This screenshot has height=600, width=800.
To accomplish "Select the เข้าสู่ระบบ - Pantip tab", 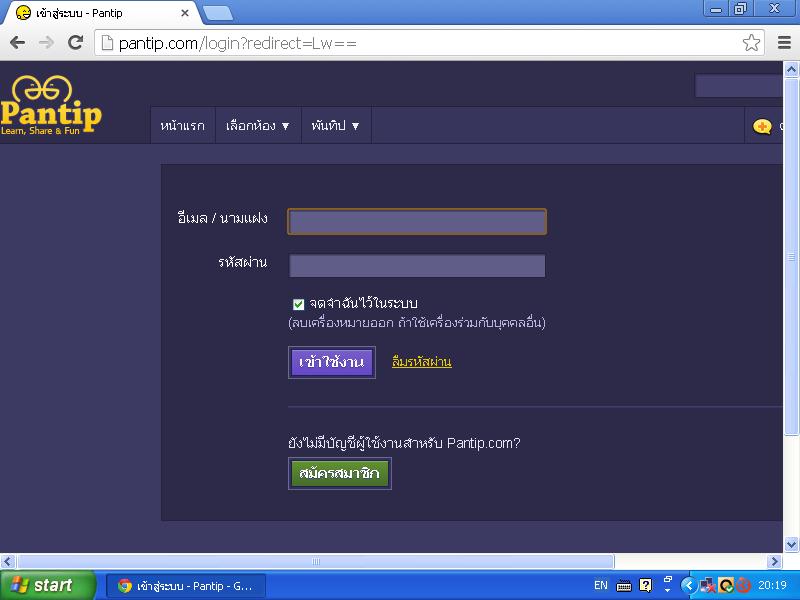I will [x=102, y=13].
